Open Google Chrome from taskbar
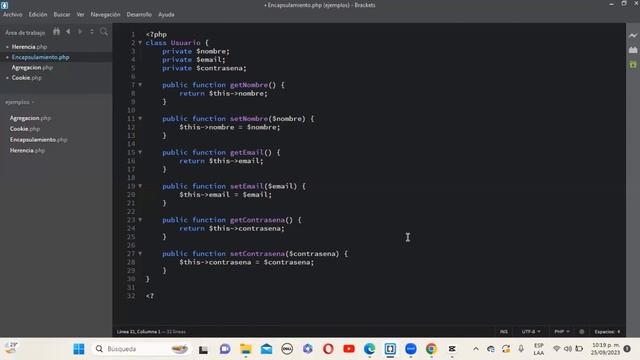Viewport: 640px width, 360px height. [431, 349]
